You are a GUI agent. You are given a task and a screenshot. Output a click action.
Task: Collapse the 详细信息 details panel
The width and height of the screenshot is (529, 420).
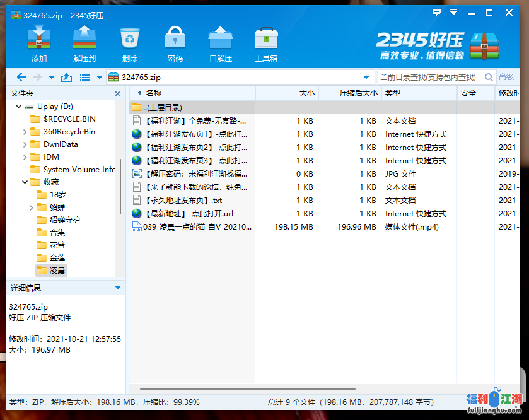point(117,288)
